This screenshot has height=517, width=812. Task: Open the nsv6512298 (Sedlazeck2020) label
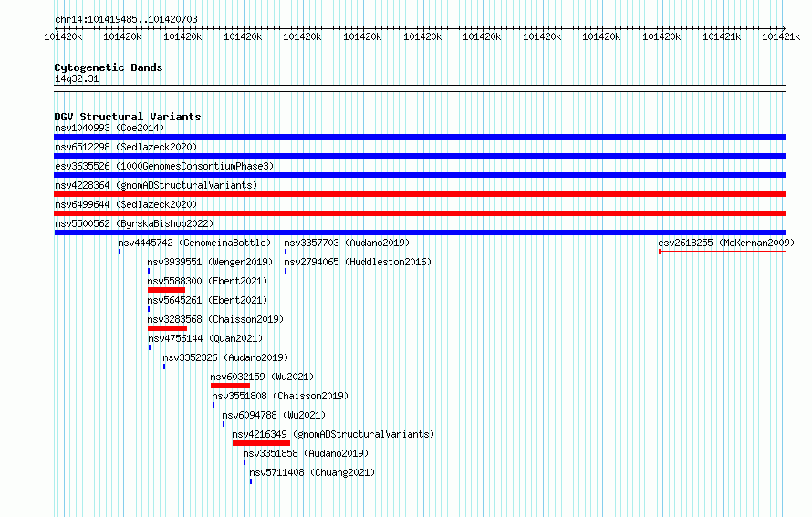pos(126,147)
